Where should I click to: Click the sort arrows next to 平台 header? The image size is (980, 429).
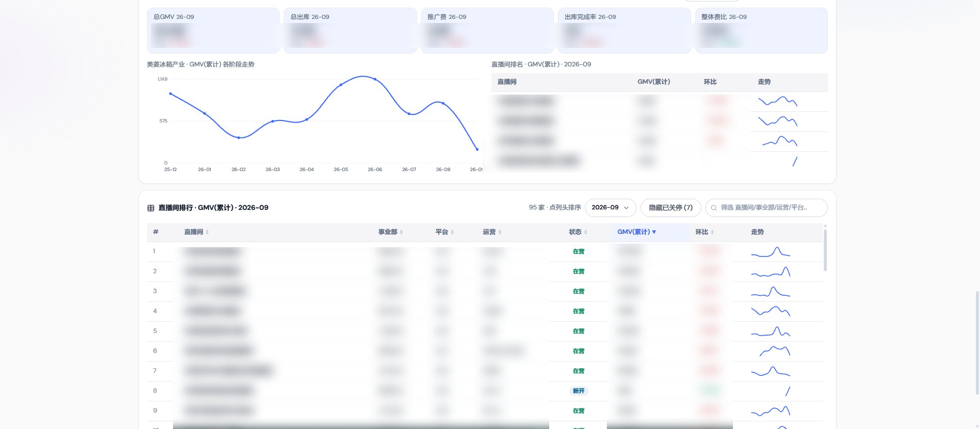click(x=452, y=232)
